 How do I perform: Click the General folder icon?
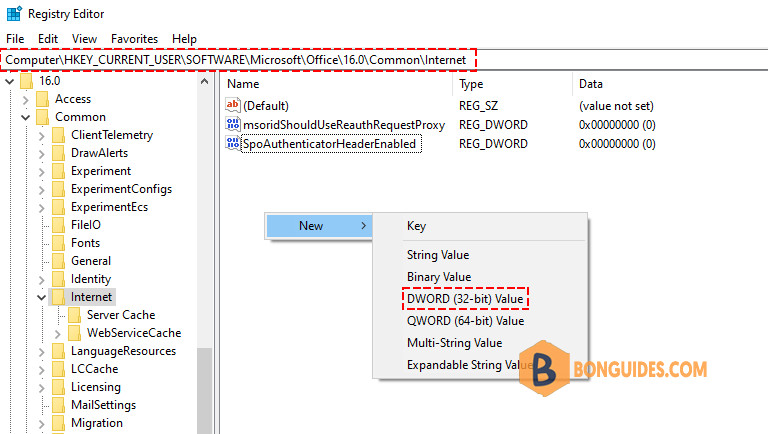(58, 261)
